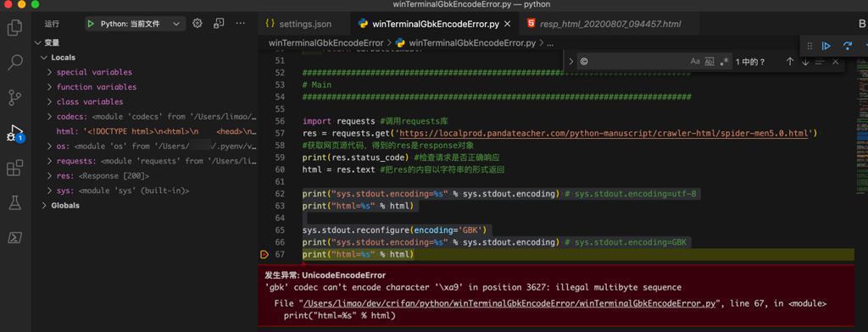
Task: Open the spider-men5.0.html URL link
Action: [x=604, y=133]
